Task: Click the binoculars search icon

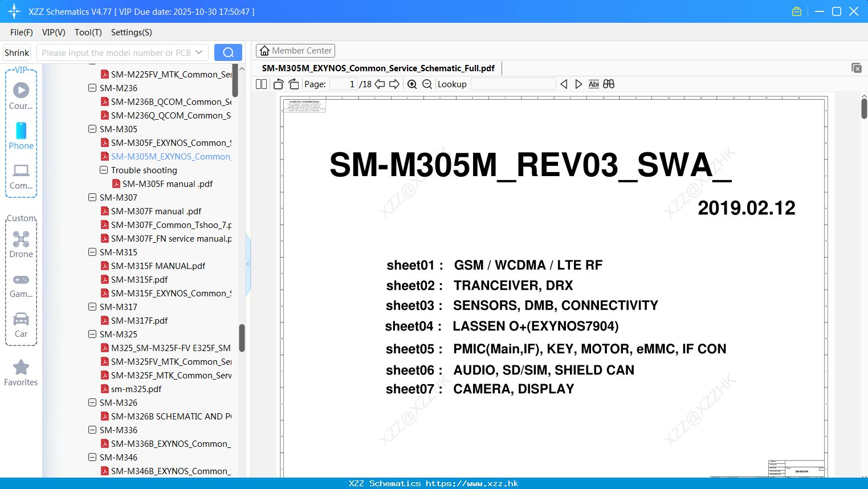Action: [x=609, y=84]
